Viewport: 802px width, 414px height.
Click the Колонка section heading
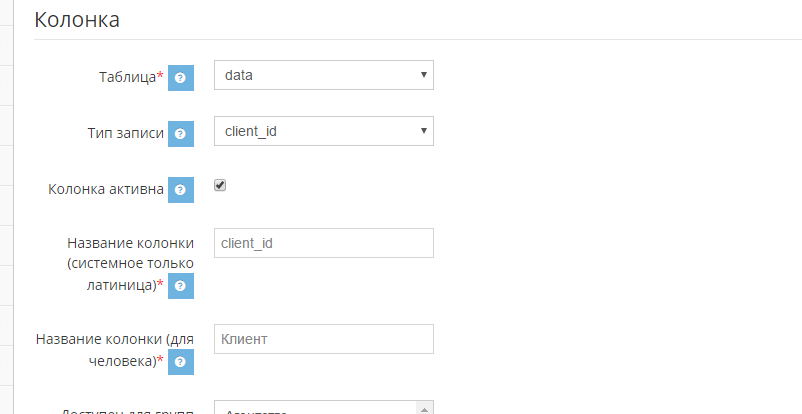tap(77, 19)
